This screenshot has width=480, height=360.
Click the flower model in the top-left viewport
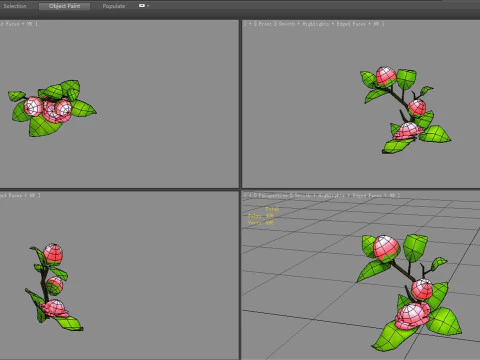click(52, 108)
